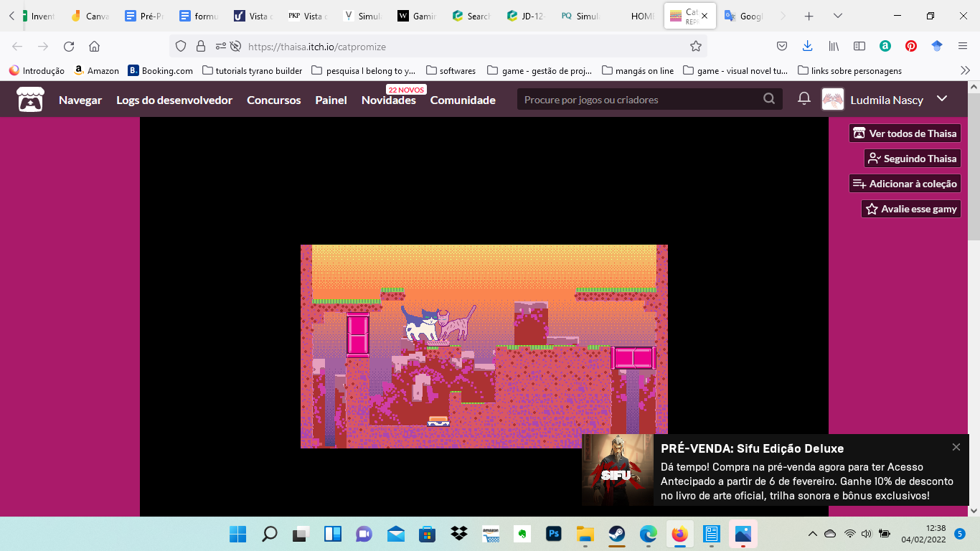Close the current Cat tab

(705, 16)
